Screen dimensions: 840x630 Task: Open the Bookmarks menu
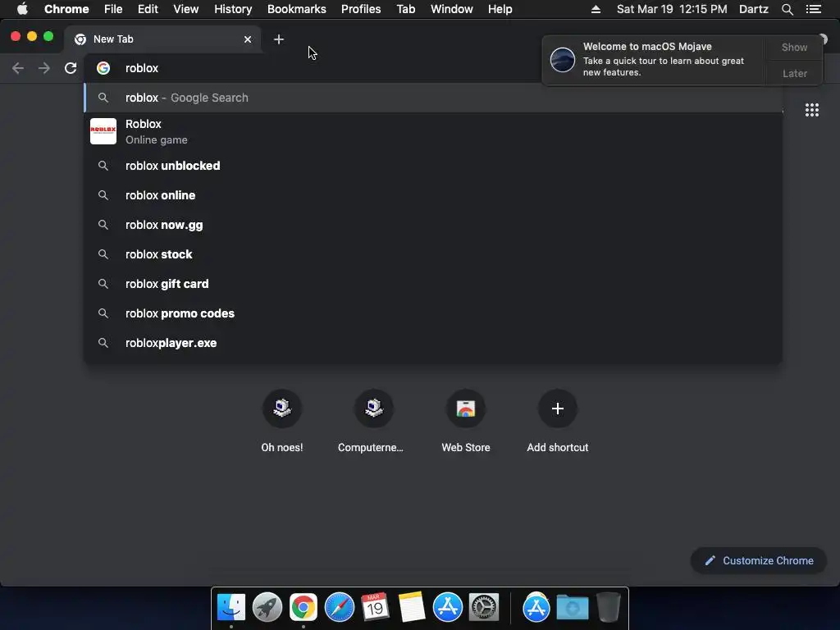[296, 9]
